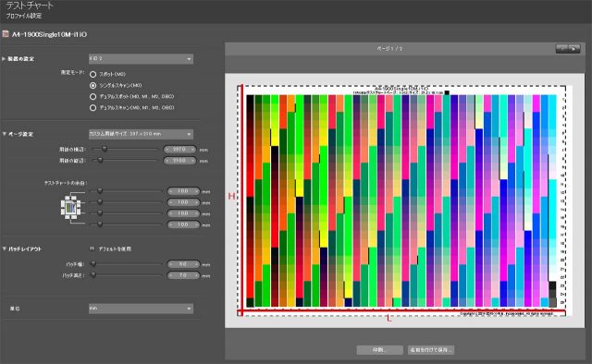Open the 単位 units dropdown

pos(141,309)
